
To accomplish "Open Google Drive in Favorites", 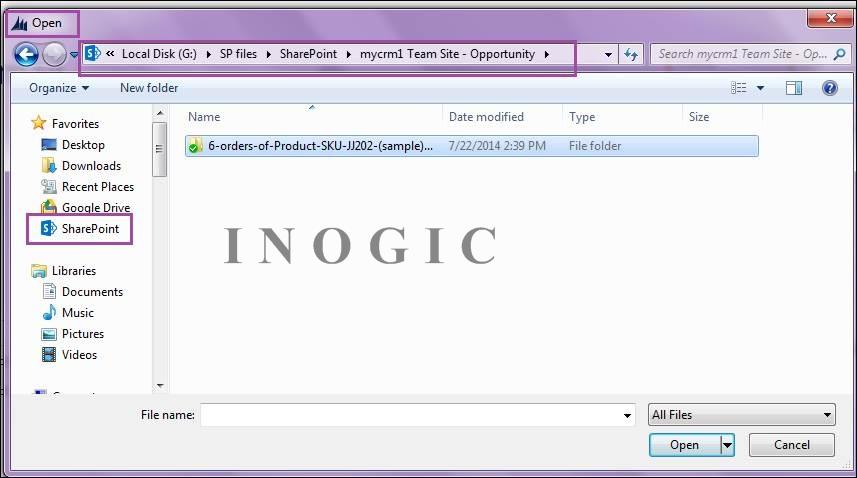I will tap(96, 208).
